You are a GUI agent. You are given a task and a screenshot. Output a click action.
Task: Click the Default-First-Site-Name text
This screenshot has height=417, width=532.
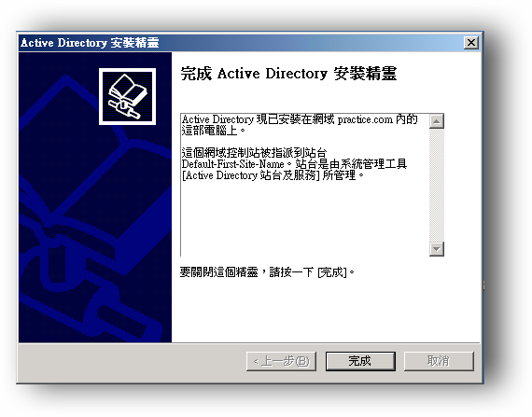coord(232,164)
